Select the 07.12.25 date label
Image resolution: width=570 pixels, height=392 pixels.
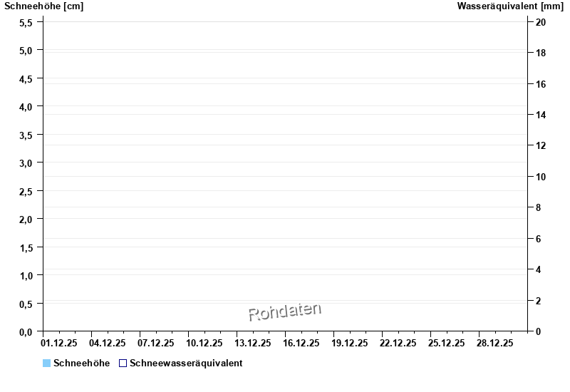[x=157, y=343]
